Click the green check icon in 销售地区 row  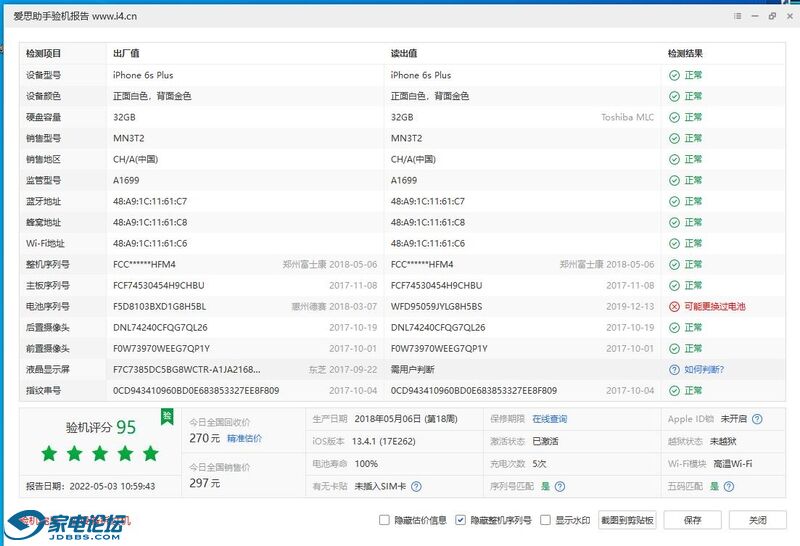(674, 159)
